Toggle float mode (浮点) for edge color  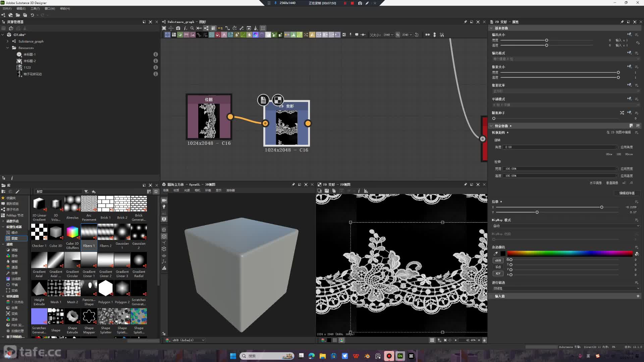(x=498, y=267)
